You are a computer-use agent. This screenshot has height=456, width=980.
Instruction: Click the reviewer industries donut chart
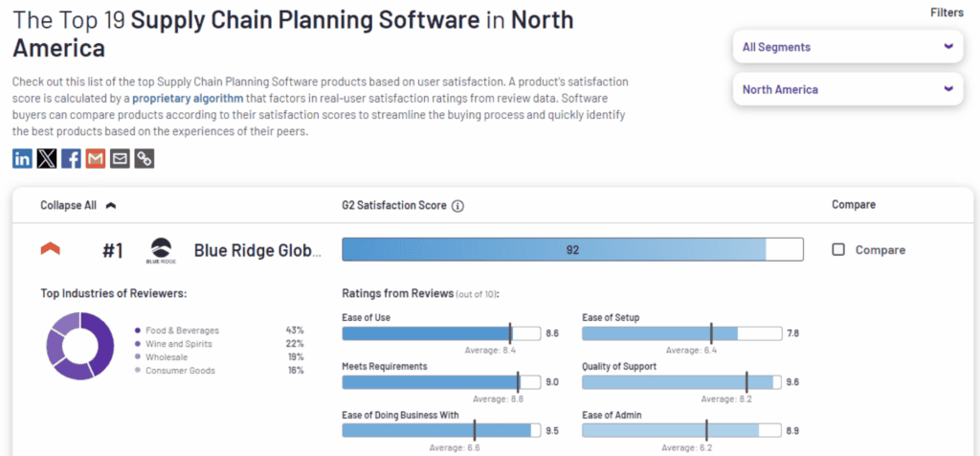pyautogui.click(x=80, y=345)
